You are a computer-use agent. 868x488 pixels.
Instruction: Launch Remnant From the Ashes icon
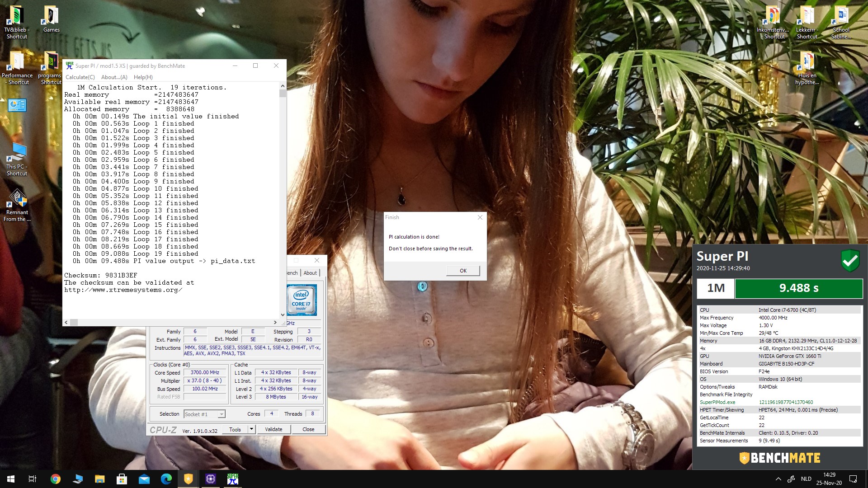point(17,206)
